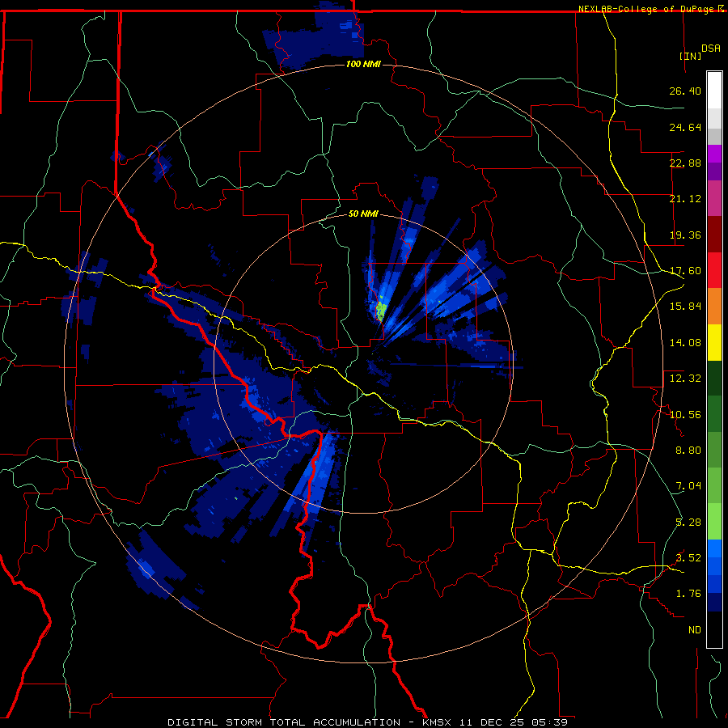Click the 100 NMI range ring label
The width and height of the screenshot is (728, 728).
363,64
